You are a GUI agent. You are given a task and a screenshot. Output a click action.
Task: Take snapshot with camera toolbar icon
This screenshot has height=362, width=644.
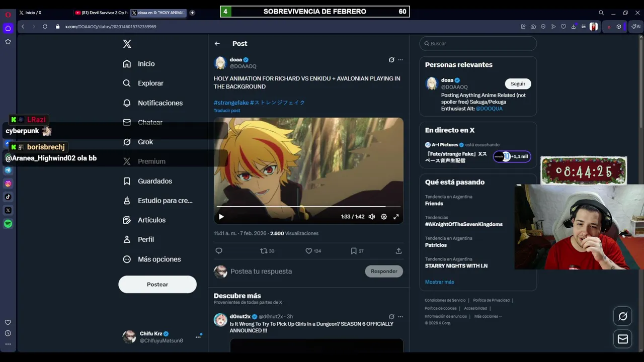[x=533, y=27]
